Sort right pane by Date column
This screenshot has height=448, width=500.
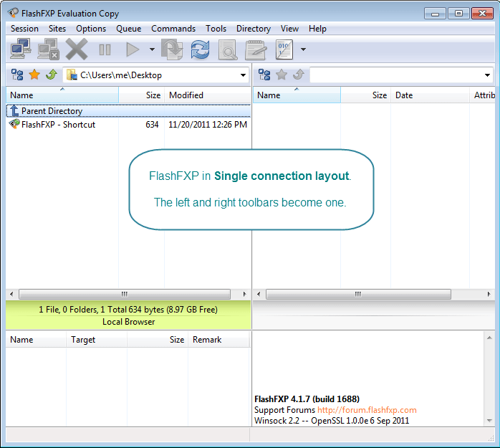pos(431,95)
